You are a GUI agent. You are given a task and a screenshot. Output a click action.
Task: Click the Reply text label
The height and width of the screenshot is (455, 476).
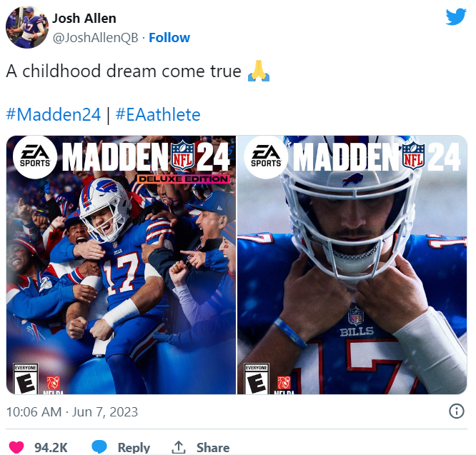pyautogui.click(x=134, y=447)
